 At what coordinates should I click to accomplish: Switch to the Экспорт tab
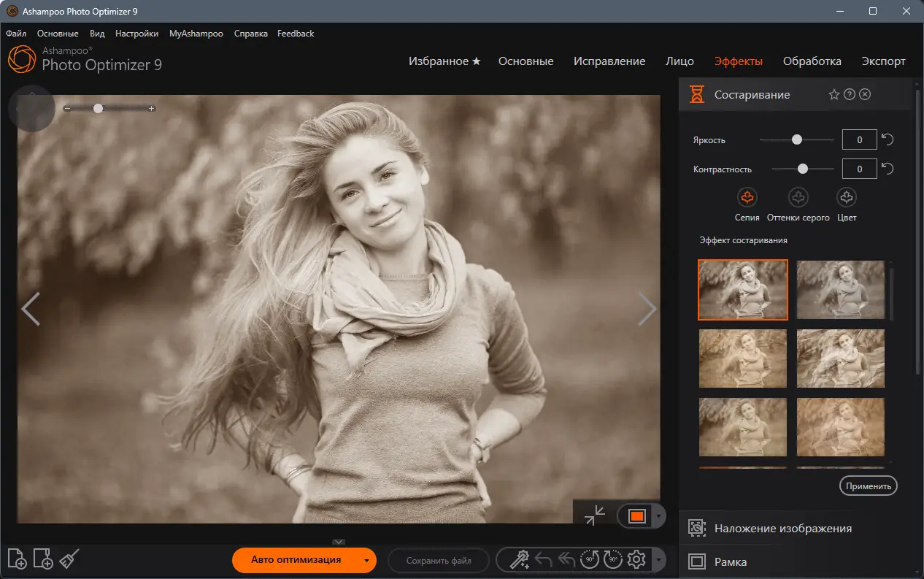pyautogui.click(x=883, y=61)
